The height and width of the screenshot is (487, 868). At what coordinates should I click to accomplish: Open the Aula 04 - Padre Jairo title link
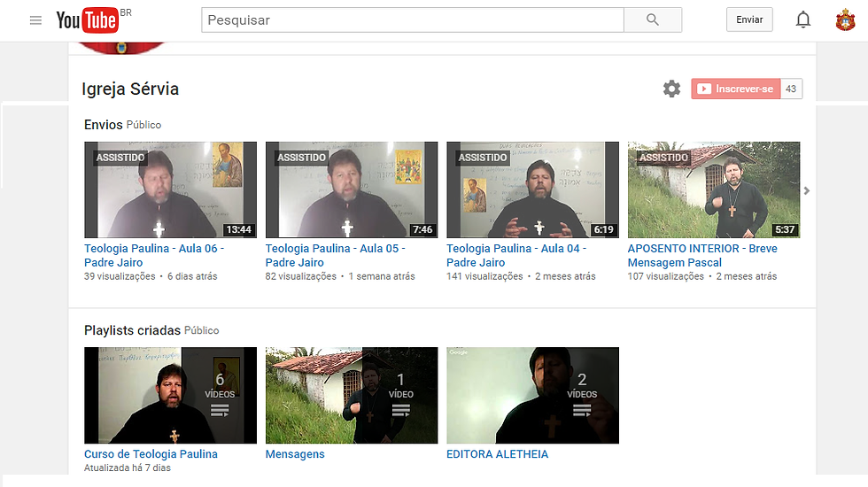pyautogui.click(x=515, y=255)
